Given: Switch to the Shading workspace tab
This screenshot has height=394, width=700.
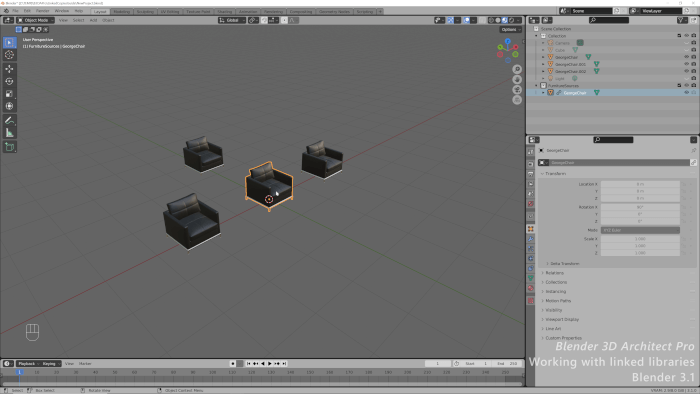Looking at the screenshot, I should coord(225,11).
